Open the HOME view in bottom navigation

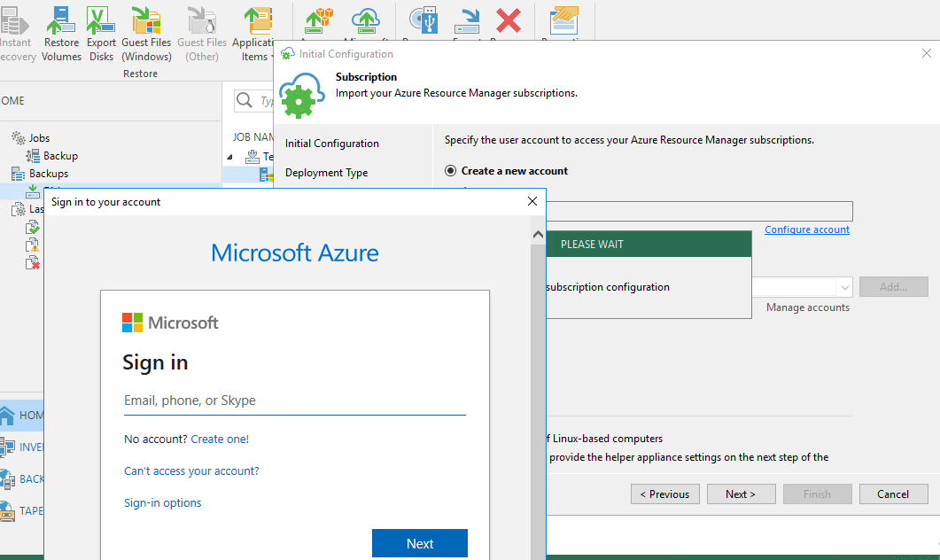coord(21,415)
